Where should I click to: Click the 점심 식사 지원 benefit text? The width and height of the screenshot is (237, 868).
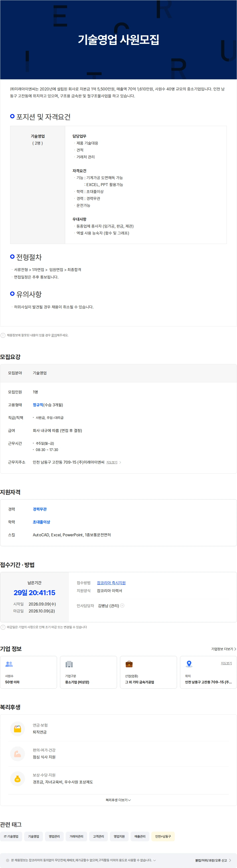coord(44,757)
